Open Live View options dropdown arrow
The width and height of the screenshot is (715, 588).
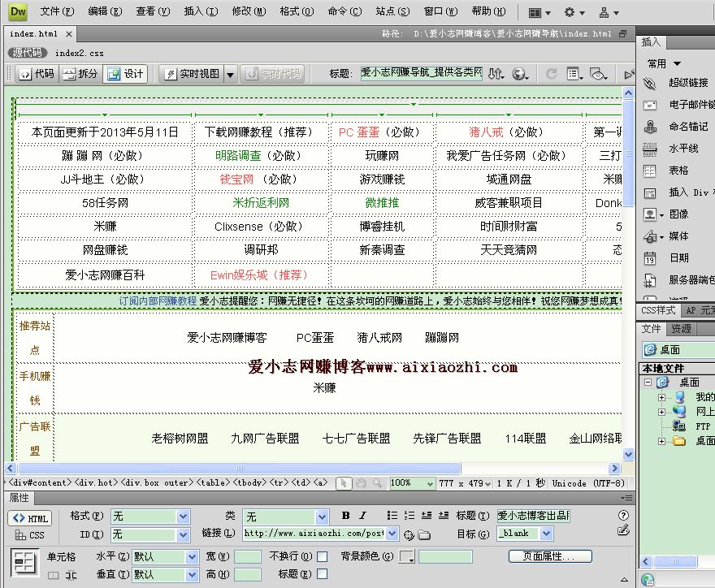[230, 74]
